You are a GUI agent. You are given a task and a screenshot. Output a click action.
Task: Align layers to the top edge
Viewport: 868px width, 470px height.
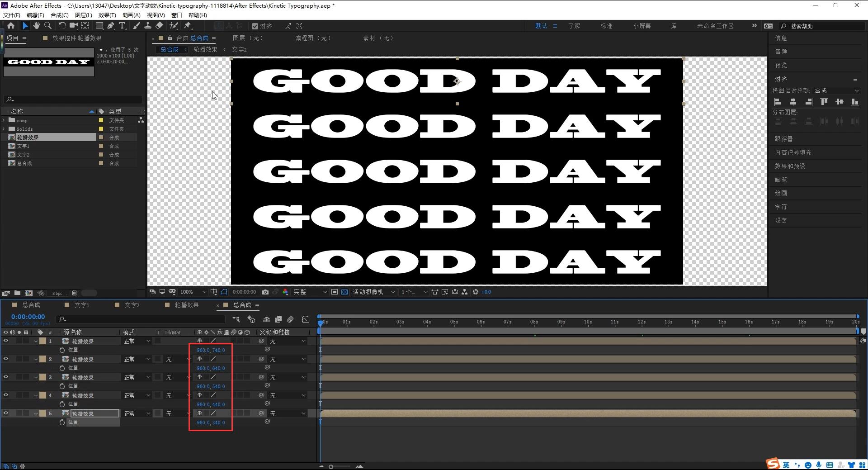click(824, 102)
